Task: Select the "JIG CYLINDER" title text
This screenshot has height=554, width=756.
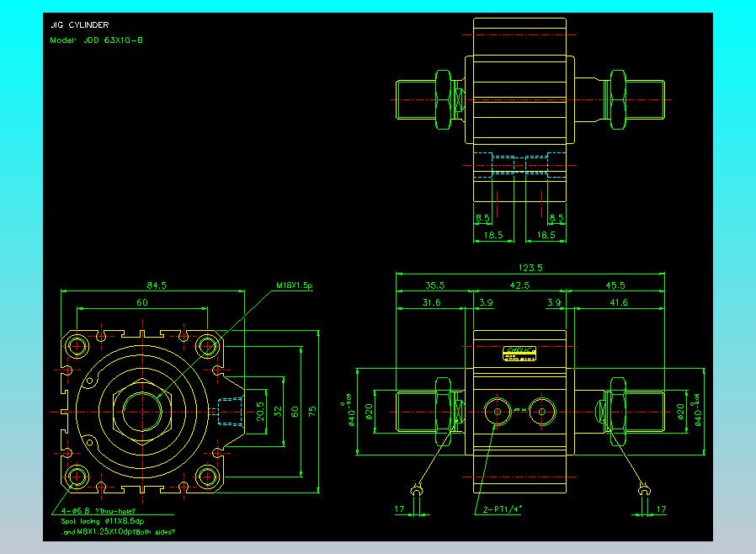Action: click(x=79, y=25)
